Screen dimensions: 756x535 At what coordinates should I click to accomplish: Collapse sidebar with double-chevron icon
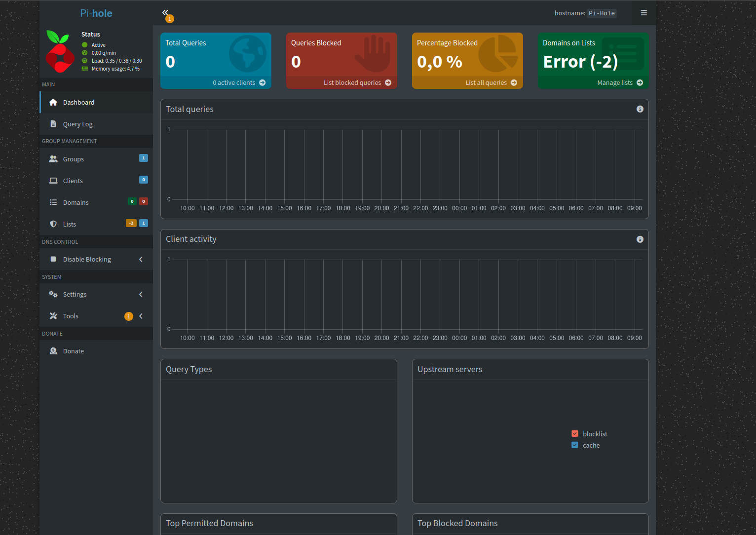click(x=165, y=12)
